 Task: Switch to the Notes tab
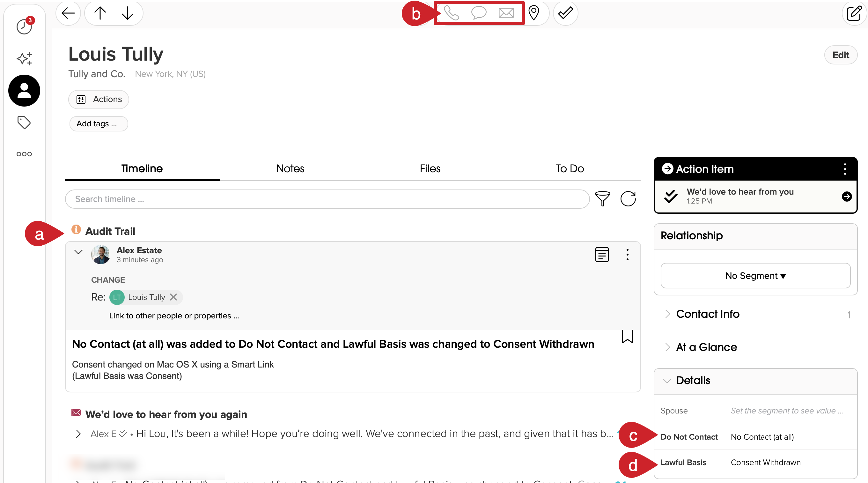pos(290,168)
